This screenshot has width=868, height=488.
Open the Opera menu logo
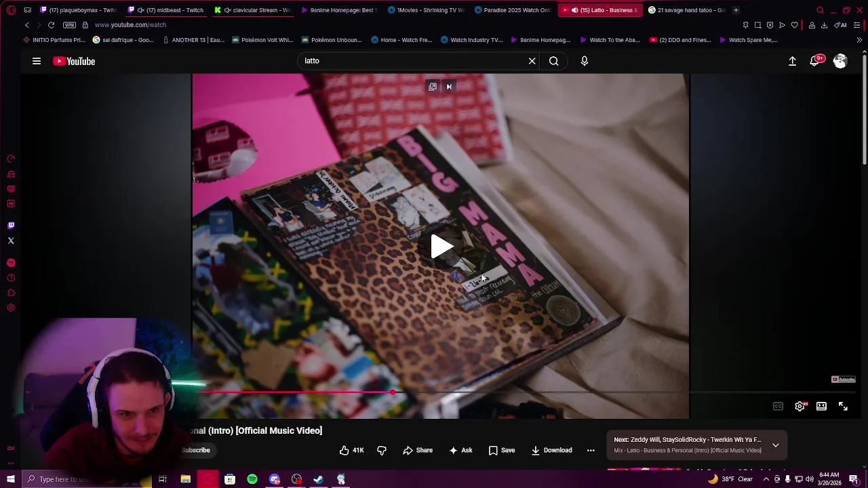pos(11,10)
